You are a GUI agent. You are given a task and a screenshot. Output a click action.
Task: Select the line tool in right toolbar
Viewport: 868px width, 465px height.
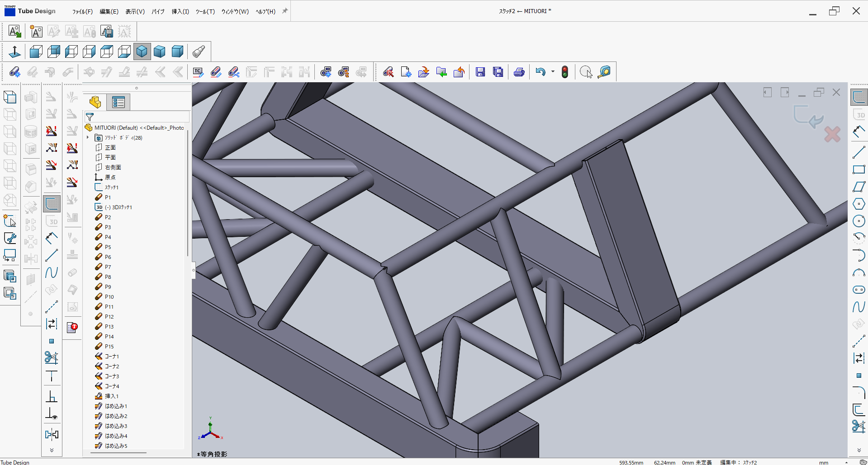click(859, 152)
